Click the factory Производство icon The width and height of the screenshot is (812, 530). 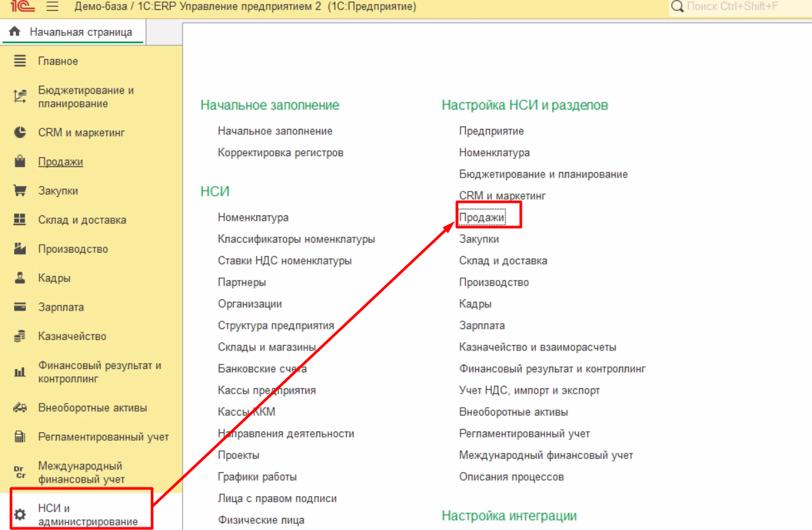(20, 249)
